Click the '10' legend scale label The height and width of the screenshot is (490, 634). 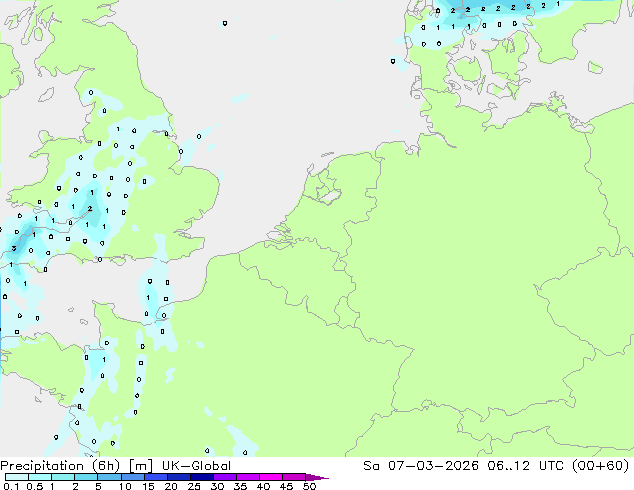(125, 486)
